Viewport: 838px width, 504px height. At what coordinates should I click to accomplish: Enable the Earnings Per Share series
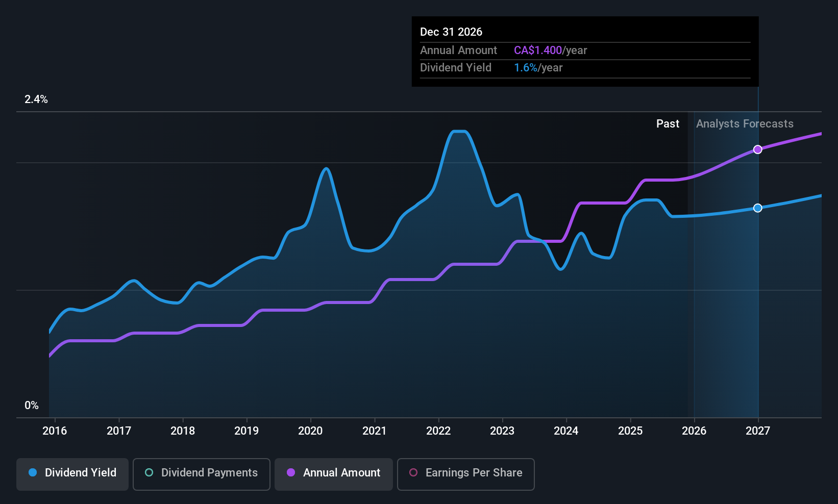[465, 474]
